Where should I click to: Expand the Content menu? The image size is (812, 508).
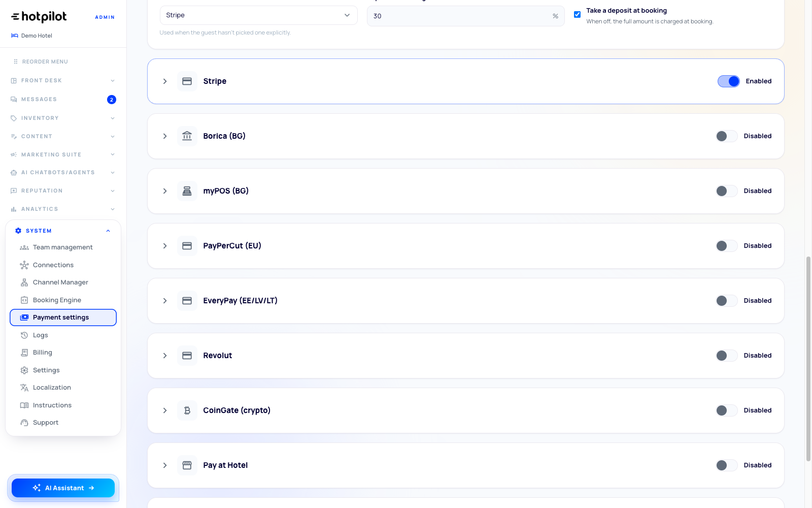tap(63, 137)
